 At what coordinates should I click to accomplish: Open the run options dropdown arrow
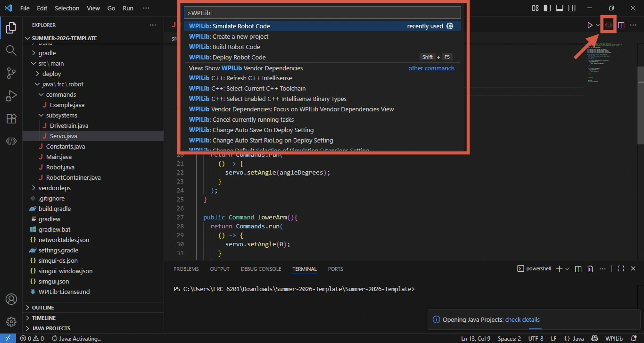pos(598,25)
